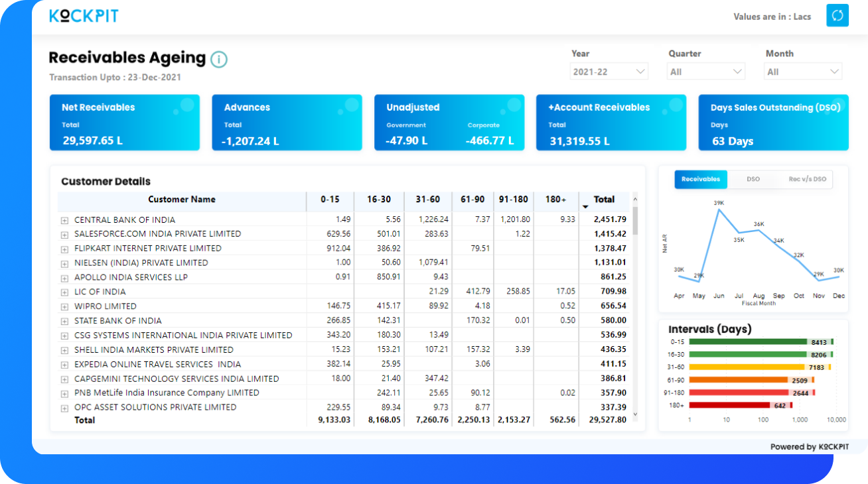Screen dimensions: 868x484
Task: Click the 912.04 Flipkart 0-15 cell
Action: tap(339, 248)
